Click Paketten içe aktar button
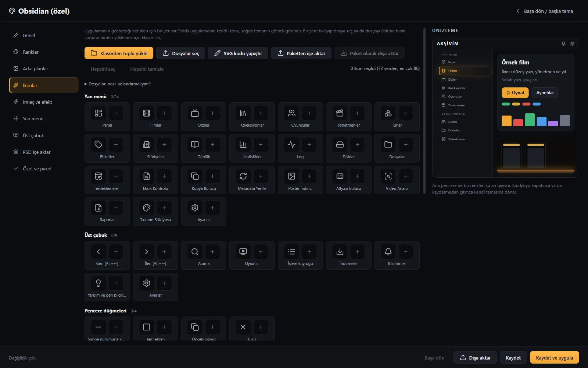The height and width of the screenshot is (368, 588). (301, 53)
